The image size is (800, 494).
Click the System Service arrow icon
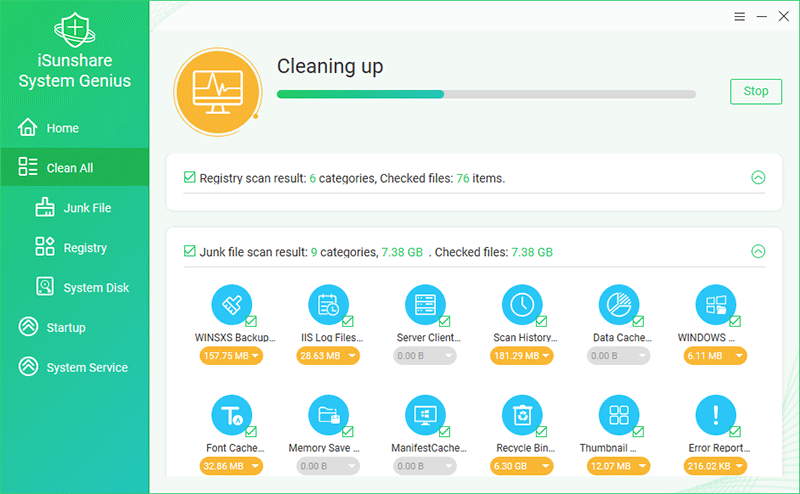point(28,366)
